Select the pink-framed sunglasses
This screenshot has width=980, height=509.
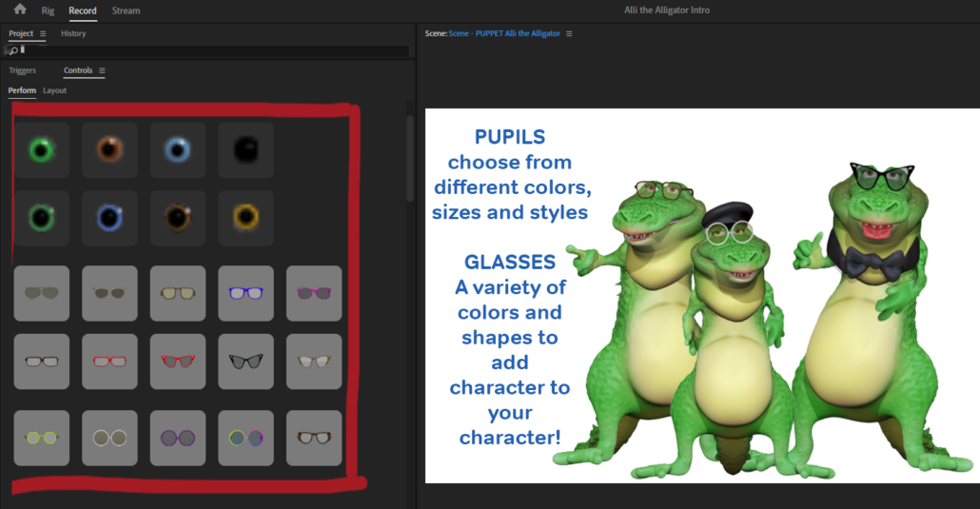pos(314,293)
